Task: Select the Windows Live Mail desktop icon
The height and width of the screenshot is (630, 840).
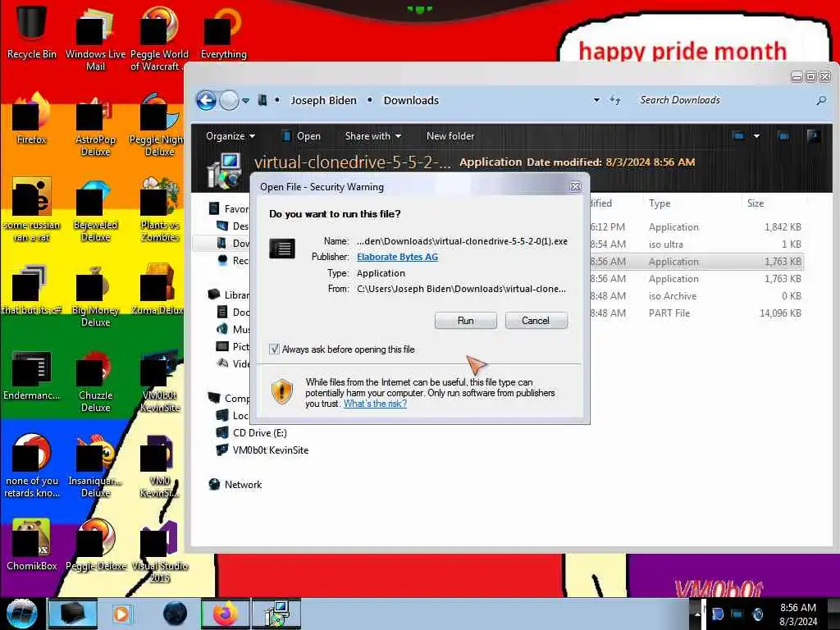Action: click(x=95, y=39)
